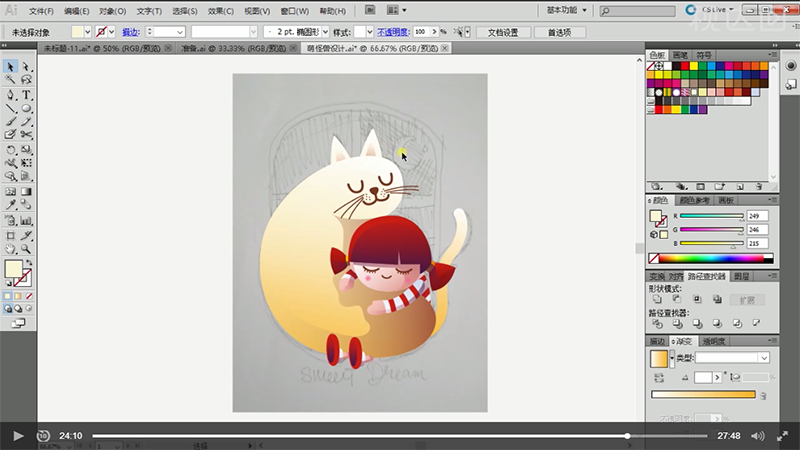The height and width of the screenshot is (450, 800).
Task: Open fill color dropdown in control bar
Action: pyautogui.click(x=88, y=32)
